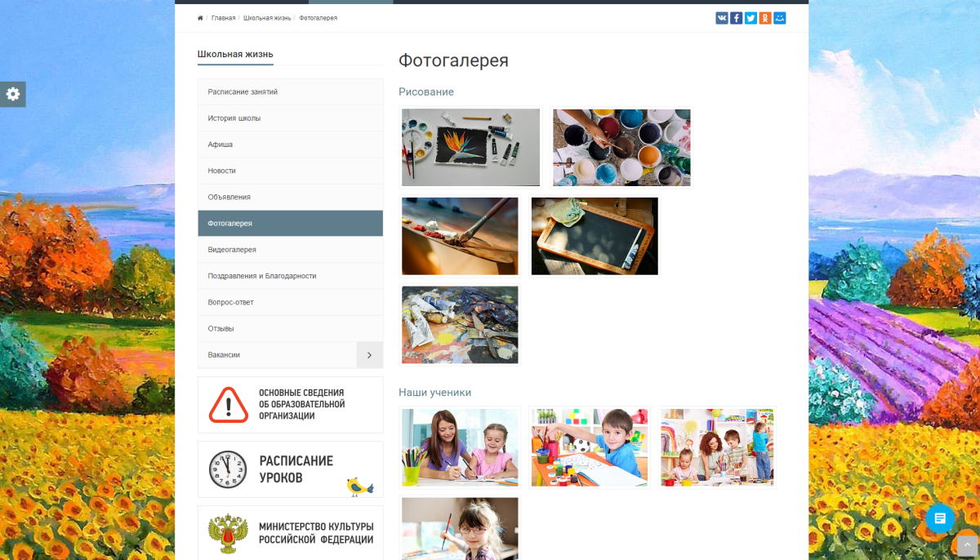The height and width of the screenshot is (560, 980).
Task: Share the page on Facebook
Action: (736, 17)
